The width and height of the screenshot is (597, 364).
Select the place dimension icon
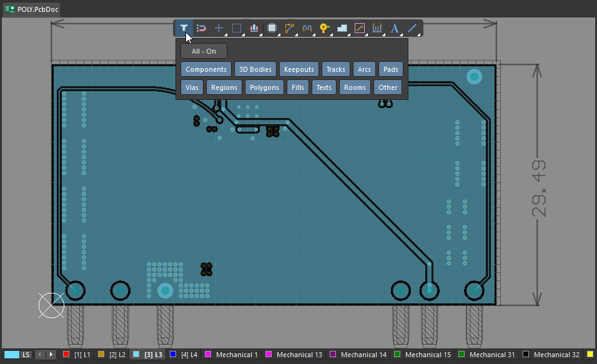tap(377, 28)
